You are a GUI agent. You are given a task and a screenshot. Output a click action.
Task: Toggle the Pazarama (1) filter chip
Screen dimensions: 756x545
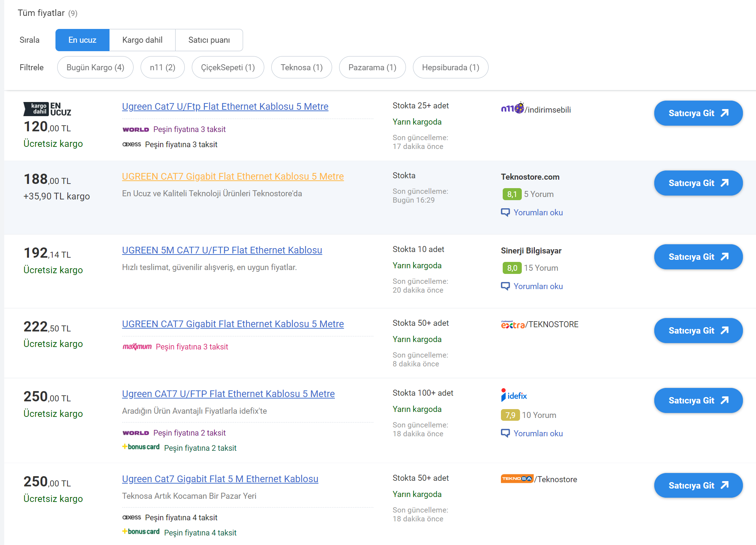click(x=372, y=67)
